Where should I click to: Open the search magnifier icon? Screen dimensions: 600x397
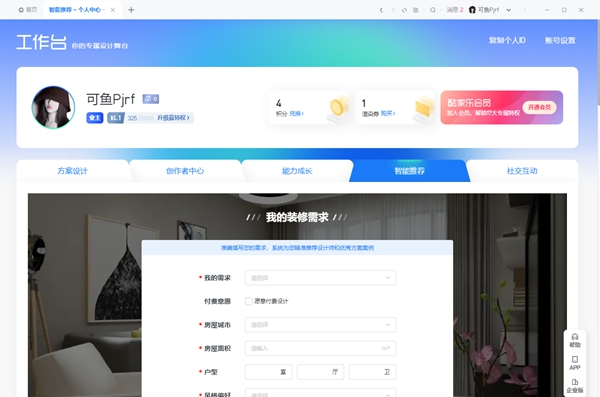tap(433, 10)
